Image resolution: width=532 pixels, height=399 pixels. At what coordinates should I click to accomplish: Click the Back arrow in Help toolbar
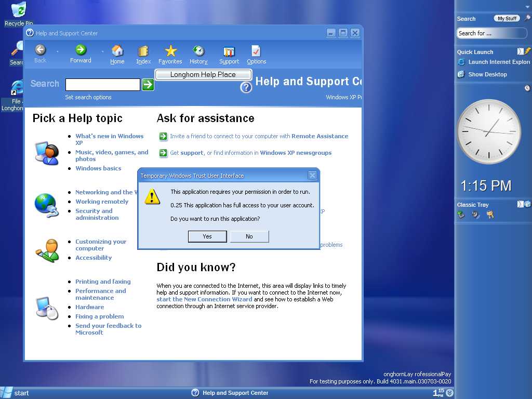coord(41,50)
